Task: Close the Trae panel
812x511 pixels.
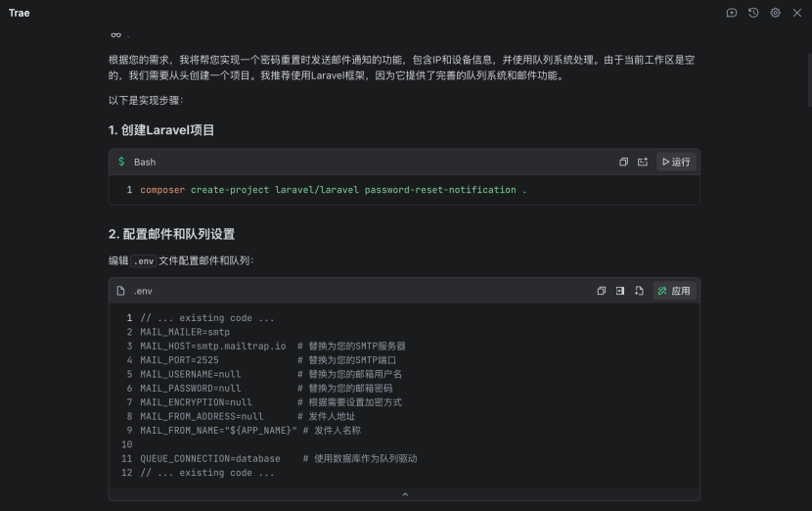Action: click(797, 13)
